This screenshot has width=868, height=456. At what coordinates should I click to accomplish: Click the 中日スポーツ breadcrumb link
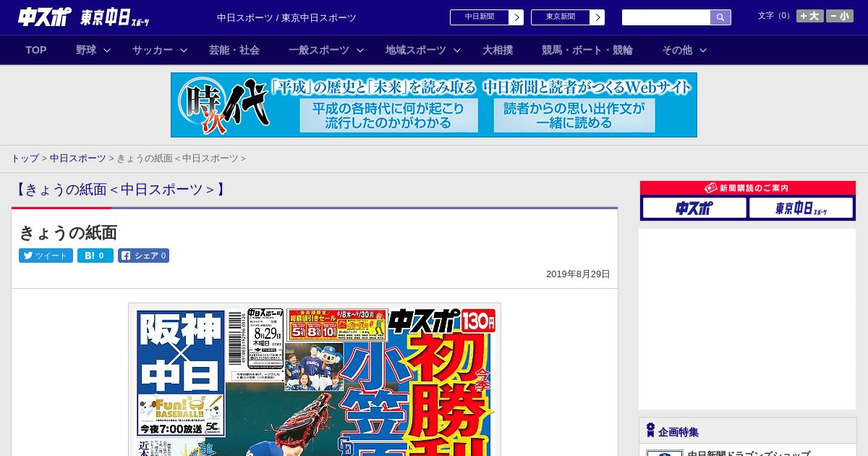[78, 159]
